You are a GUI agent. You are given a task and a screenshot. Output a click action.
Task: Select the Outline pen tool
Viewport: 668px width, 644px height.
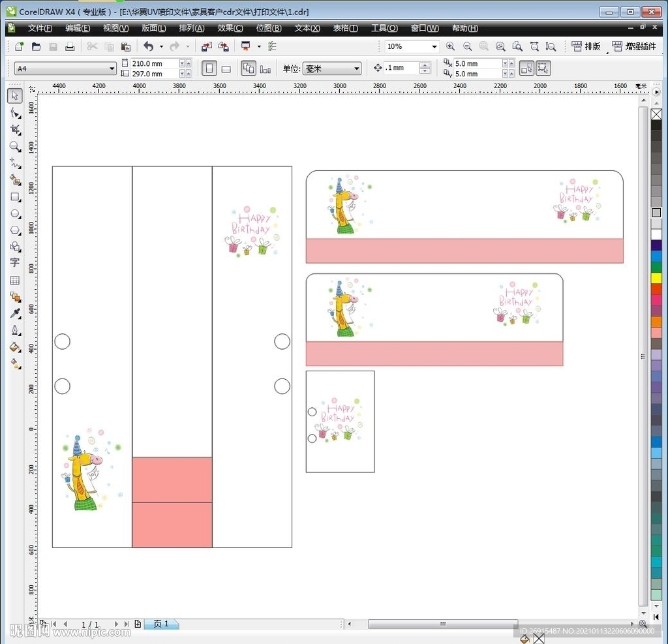[15, 330]
